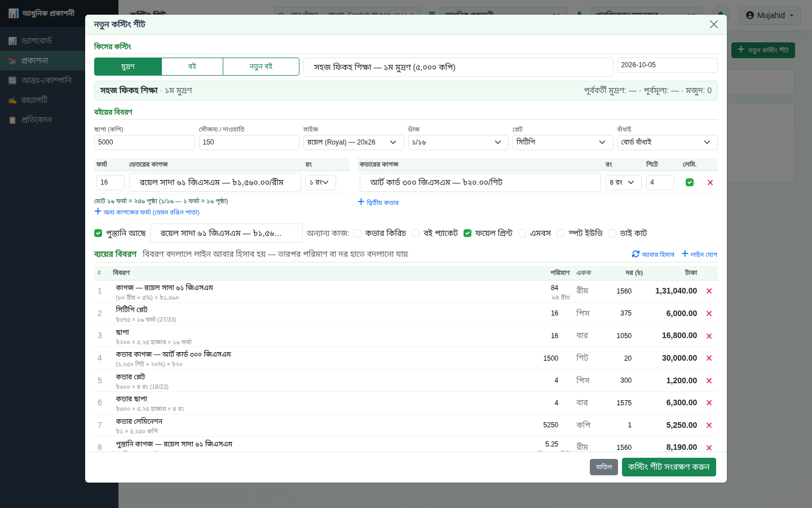
Task: Open the বাঁধাই dropdown showing বোর্ড বাঁধাই
Action: [668, 142]
